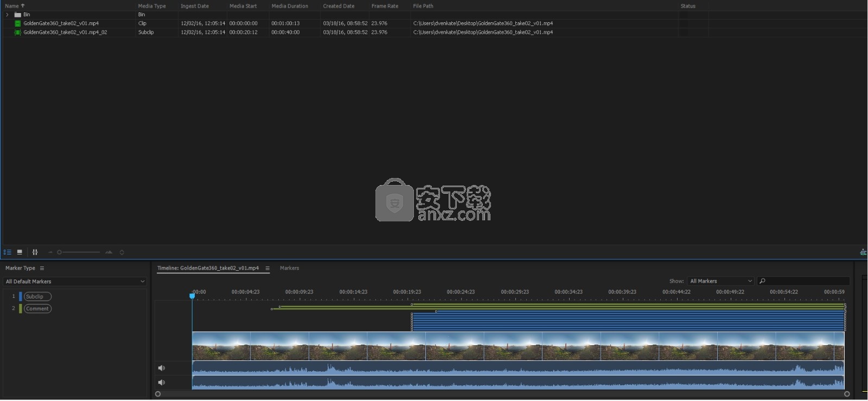This screenshot has height=401, width=868.
Task: Click the Ingest Date column header
Action: (x=195, y=6)
